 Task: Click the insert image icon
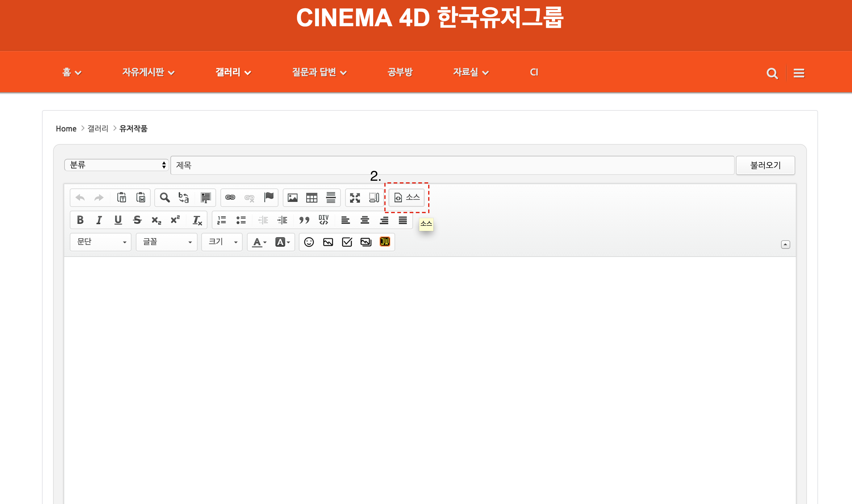(x=293, y=198)
